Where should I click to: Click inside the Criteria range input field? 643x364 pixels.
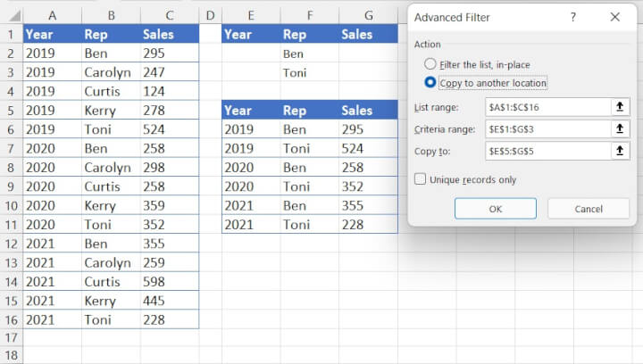[545, 129]
